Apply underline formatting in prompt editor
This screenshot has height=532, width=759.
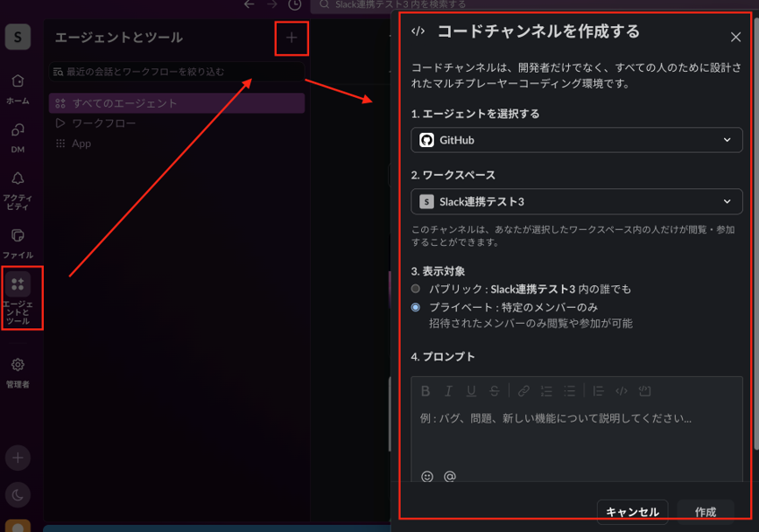(x=471, y=391)
